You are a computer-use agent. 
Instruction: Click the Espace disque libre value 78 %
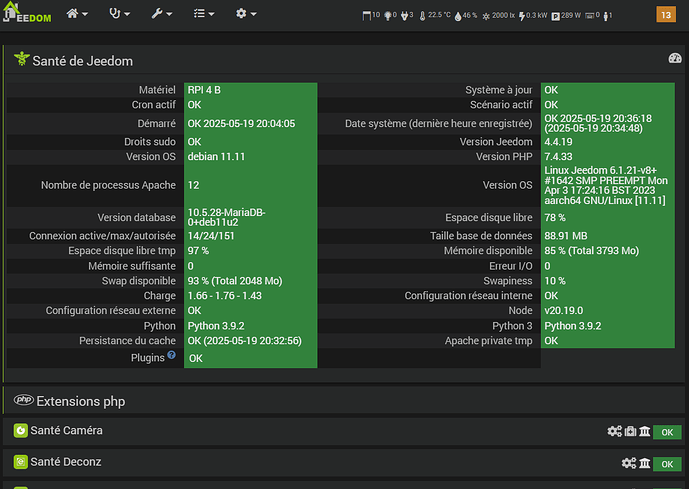tap(555, 218)
